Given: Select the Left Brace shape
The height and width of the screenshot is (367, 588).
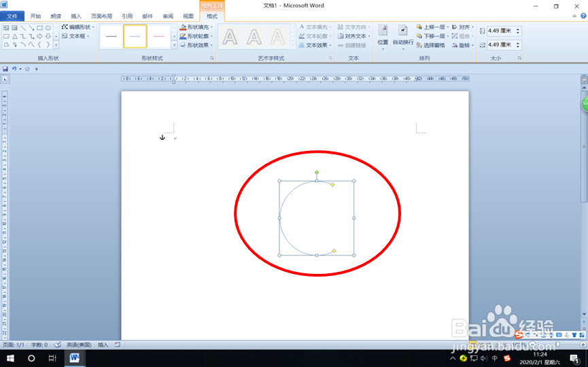Looking at the screenshot, I should tap(39, 45).
